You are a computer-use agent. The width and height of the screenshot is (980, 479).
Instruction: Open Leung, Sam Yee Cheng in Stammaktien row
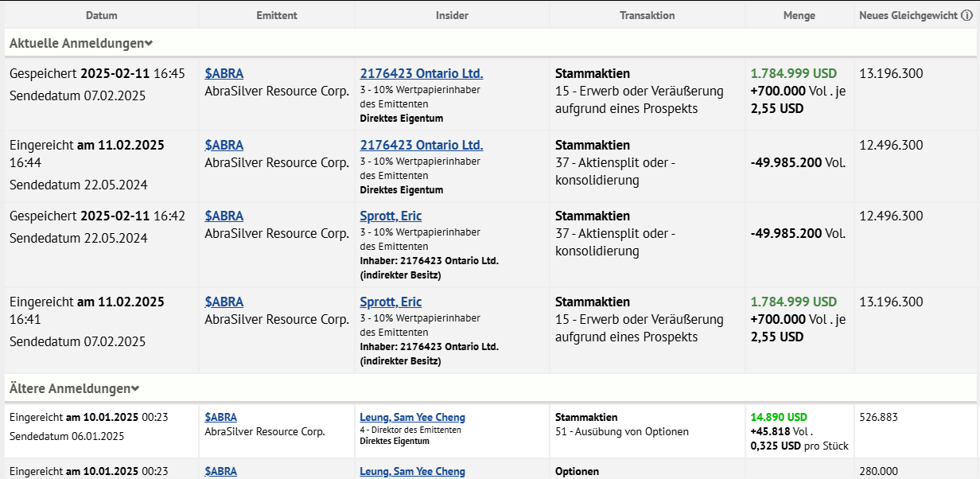(412, 417)
